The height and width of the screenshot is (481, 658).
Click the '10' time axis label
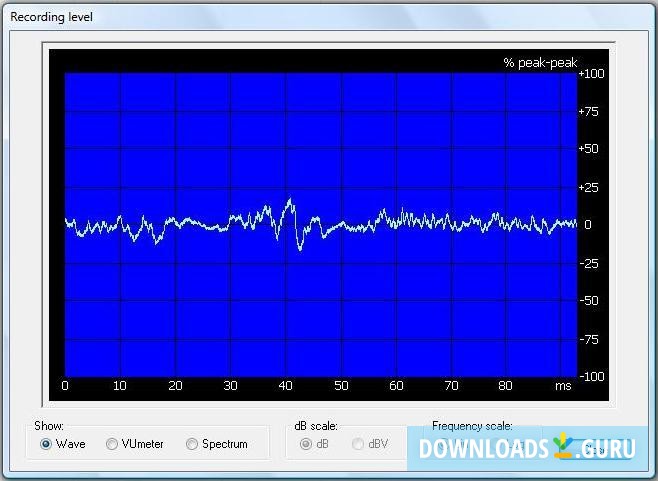120,385
